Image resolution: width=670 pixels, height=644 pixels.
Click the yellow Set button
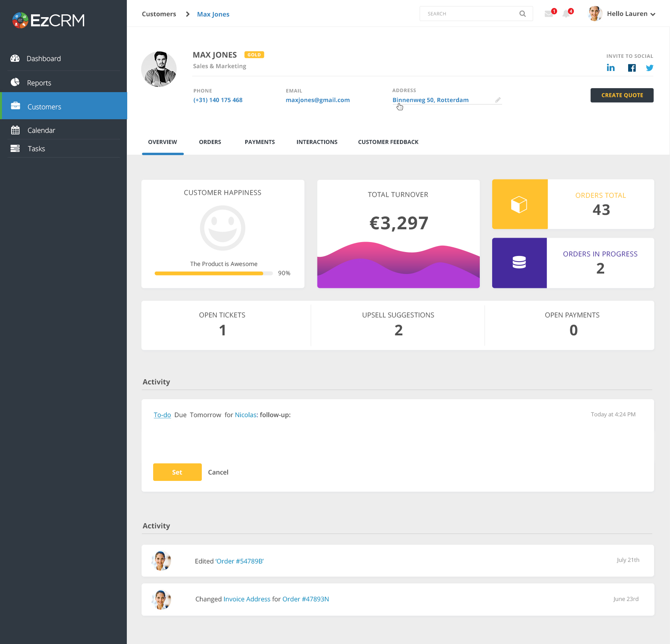pos(177,472)
